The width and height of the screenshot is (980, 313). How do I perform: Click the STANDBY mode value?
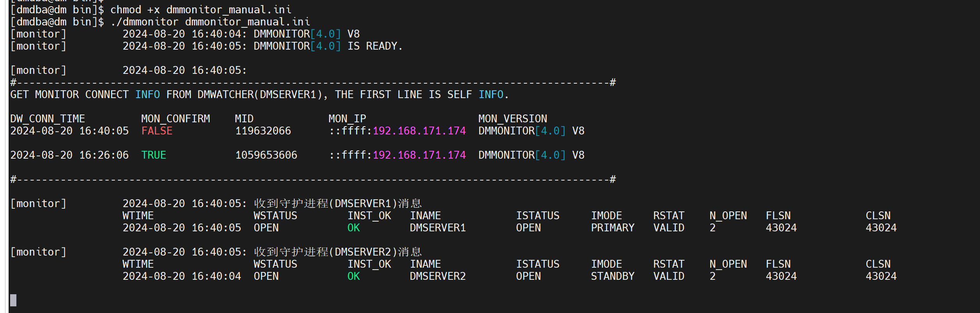pyautogui.click(x=613, y=276)
